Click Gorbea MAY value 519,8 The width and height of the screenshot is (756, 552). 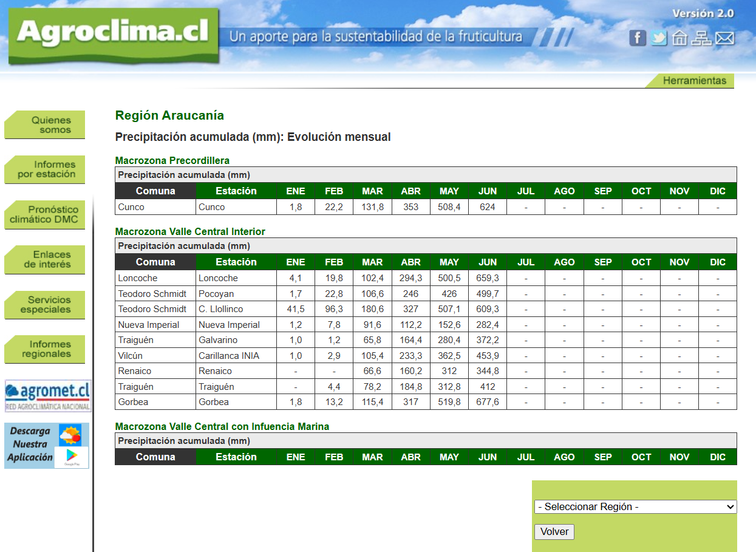449,402
